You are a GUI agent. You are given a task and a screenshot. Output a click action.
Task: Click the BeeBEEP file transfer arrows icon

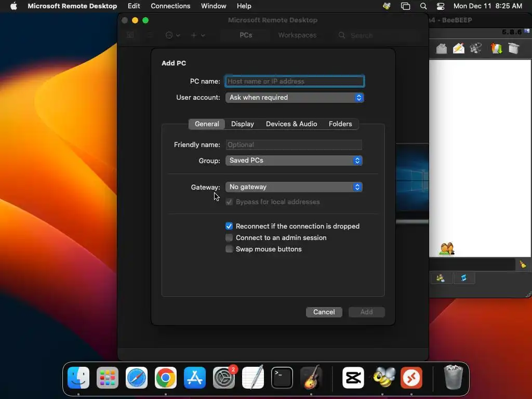(496, 48)
